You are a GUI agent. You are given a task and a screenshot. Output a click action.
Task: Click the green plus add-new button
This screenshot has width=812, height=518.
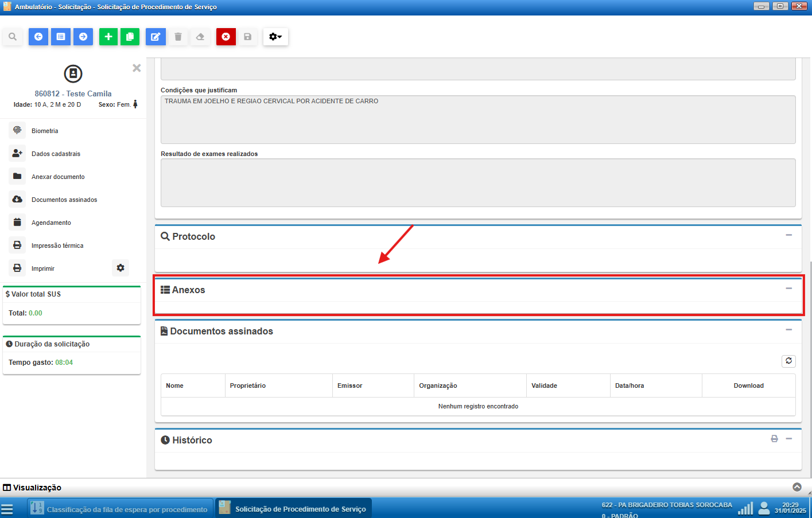pos(108,37)
